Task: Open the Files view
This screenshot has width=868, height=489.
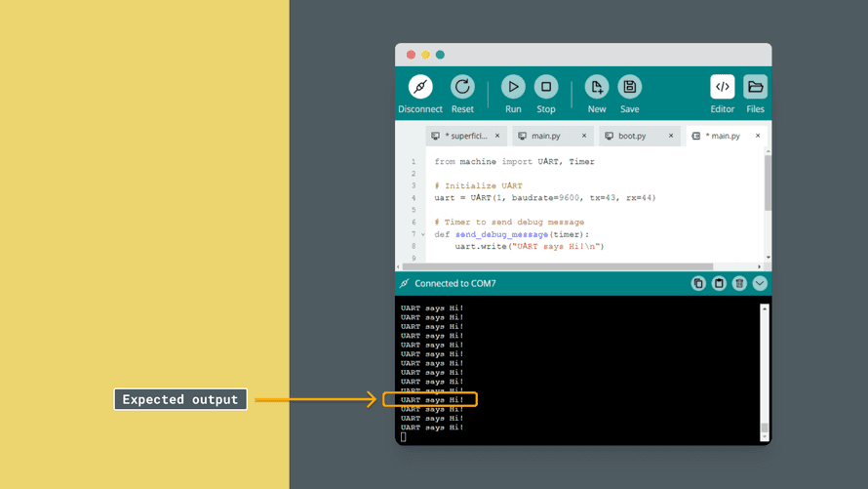Action: [755, 87]
